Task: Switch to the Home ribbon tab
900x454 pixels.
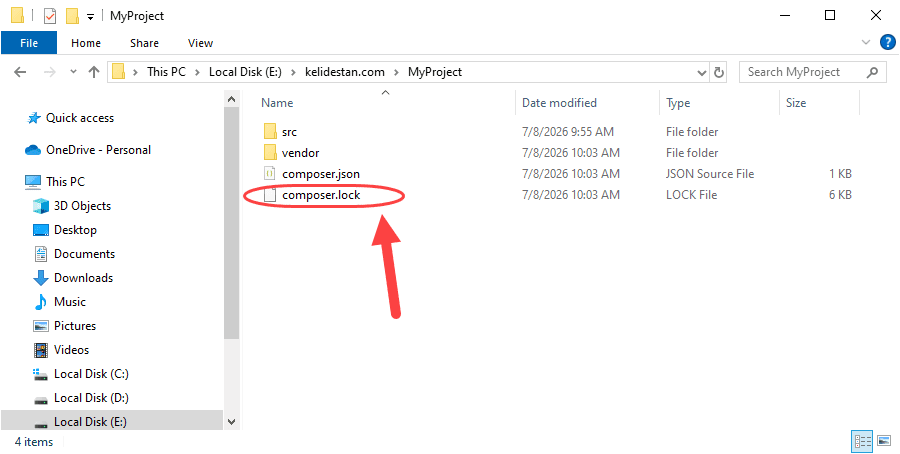Action: click(86, 43)
